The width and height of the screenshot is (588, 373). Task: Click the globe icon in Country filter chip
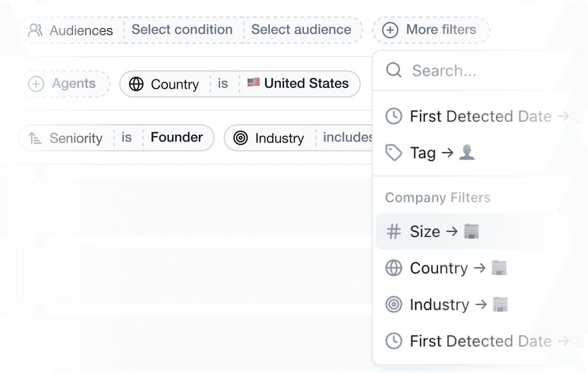click(x=136, y=84)
